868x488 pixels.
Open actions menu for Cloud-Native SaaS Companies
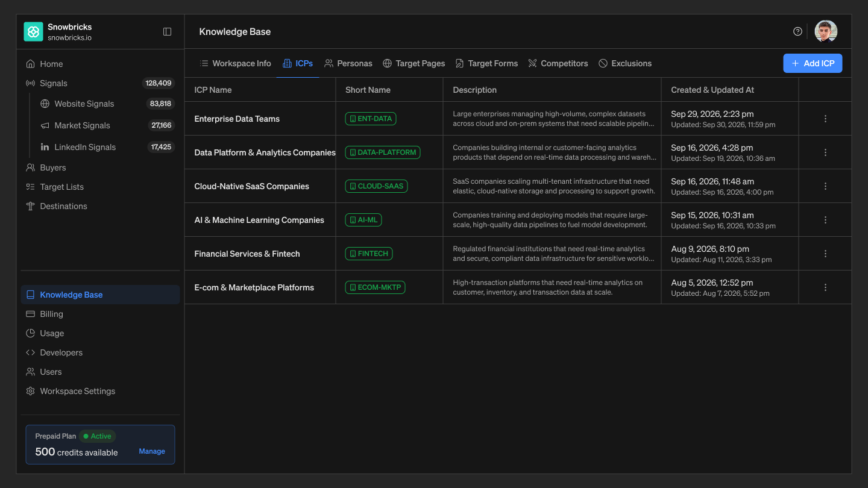click(x=825, y=186)
